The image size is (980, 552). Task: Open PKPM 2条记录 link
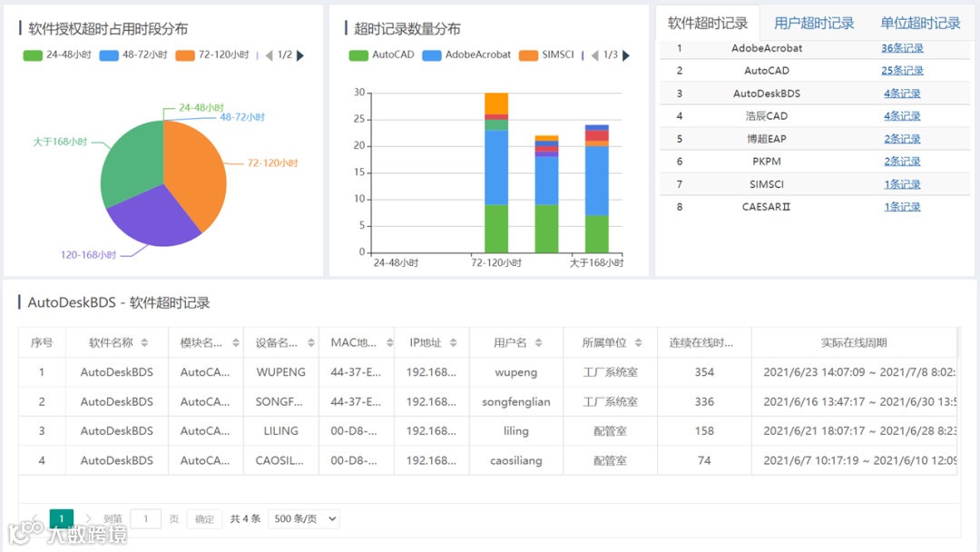coord(902,162)
